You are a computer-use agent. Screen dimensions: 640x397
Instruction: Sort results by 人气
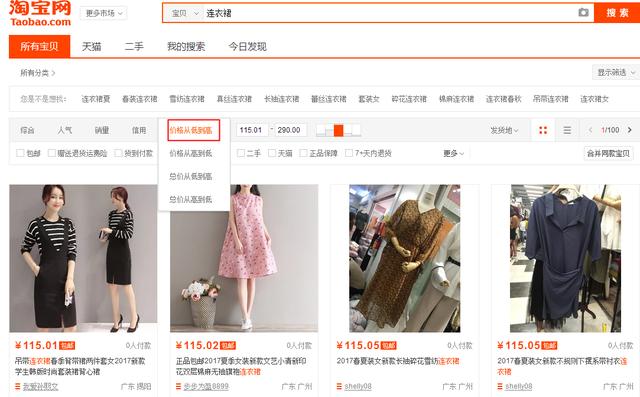point(64,130)
